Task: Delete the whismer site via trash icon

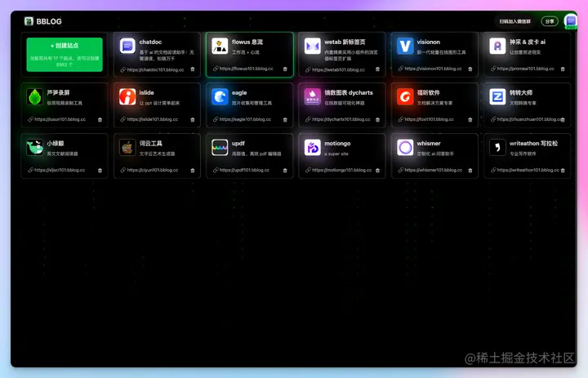Action: point(470,171)
